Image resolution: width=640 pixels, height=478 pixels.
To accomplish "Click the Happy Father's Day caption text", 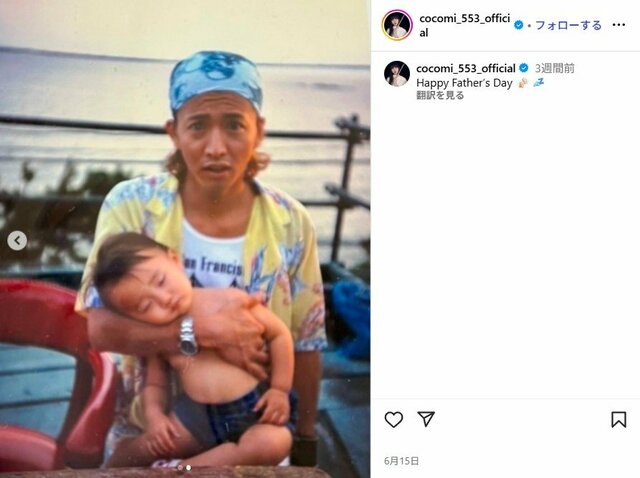I will tap(464, 83).
